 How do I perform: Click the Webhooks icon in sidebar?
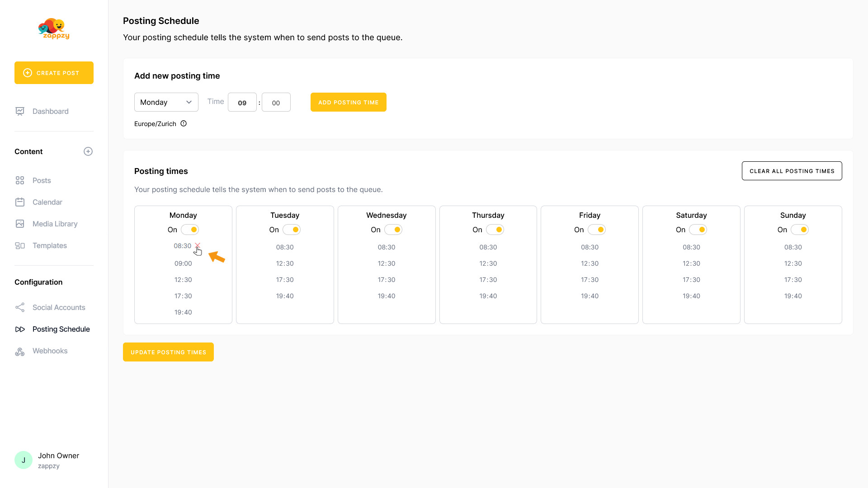(20, 351)
